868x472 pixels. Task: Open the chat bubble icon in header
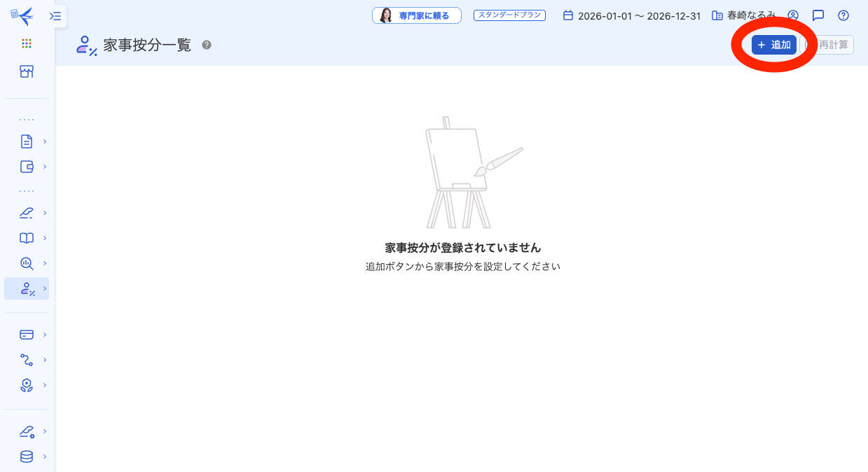(x=818, y=15)
